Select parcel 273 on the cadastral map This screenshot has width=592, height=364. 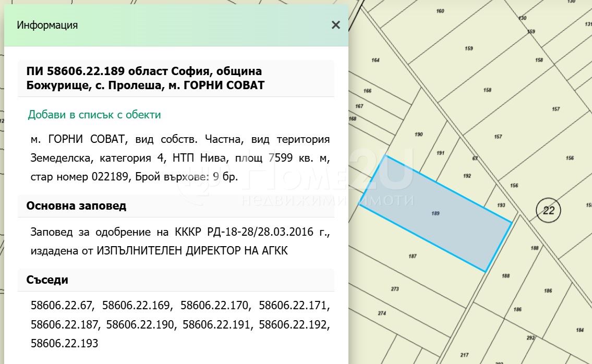pos(395,289)
